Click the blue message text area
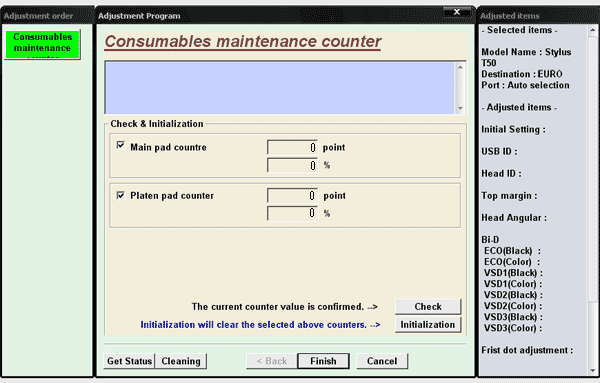The width and height of the screenshot is (600, 383). click(280, 88)
